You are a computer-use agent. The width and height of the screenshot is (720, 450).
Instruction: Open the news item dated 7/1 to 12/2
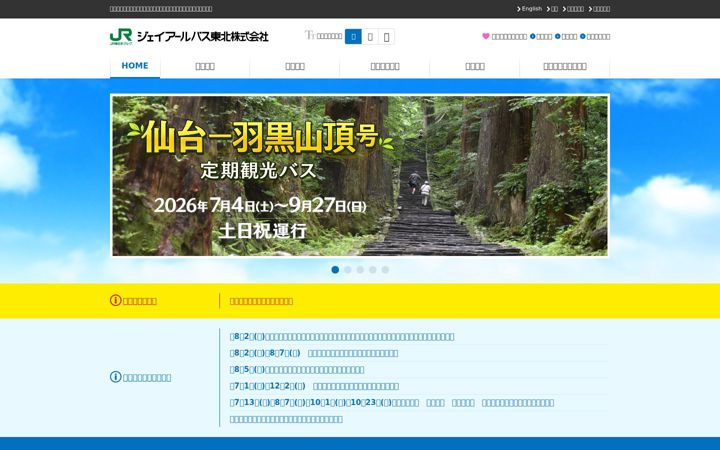coord(314,386)
